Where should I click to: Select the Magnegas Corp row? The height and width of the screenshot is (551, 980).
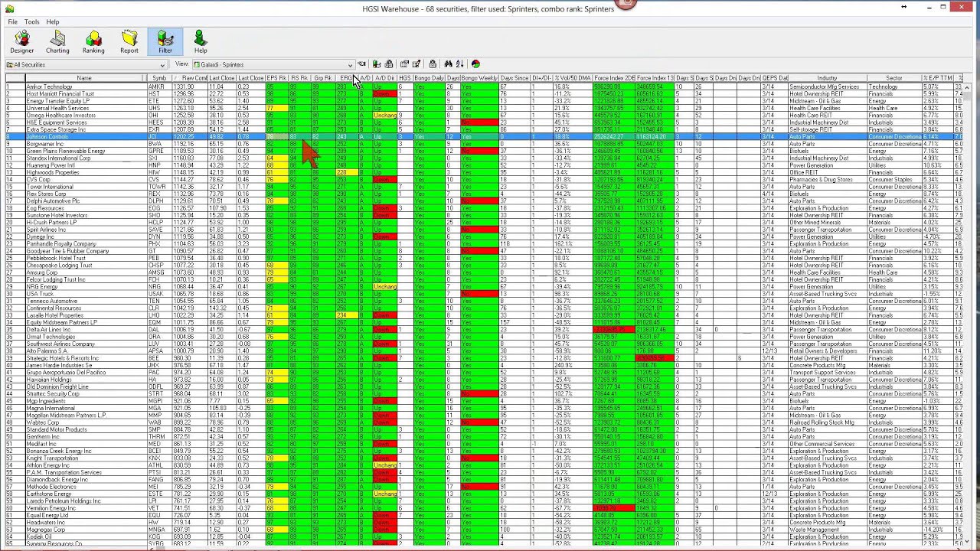coord(484,530)
